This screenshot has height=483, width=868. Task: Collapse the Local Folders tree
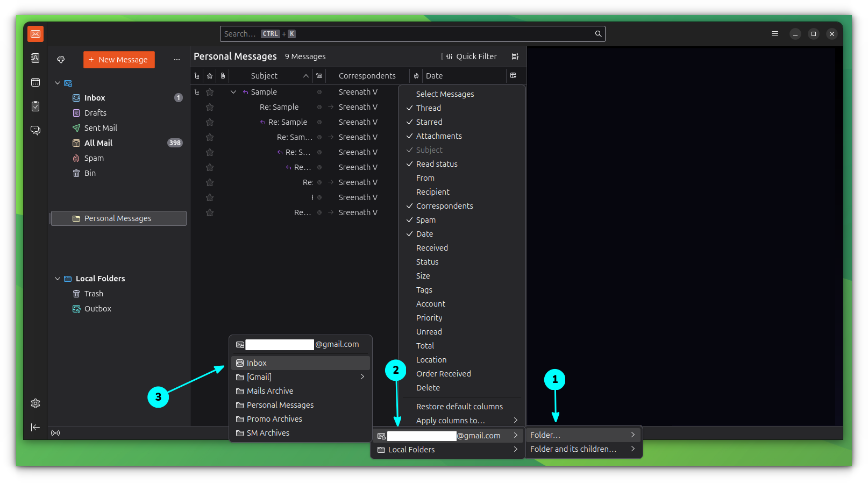tap(58, 279)
